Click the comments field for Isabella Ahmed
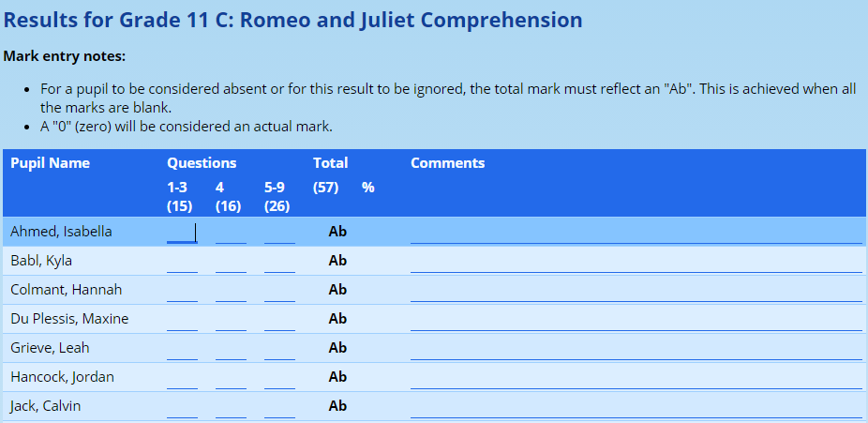 (636, 233)
